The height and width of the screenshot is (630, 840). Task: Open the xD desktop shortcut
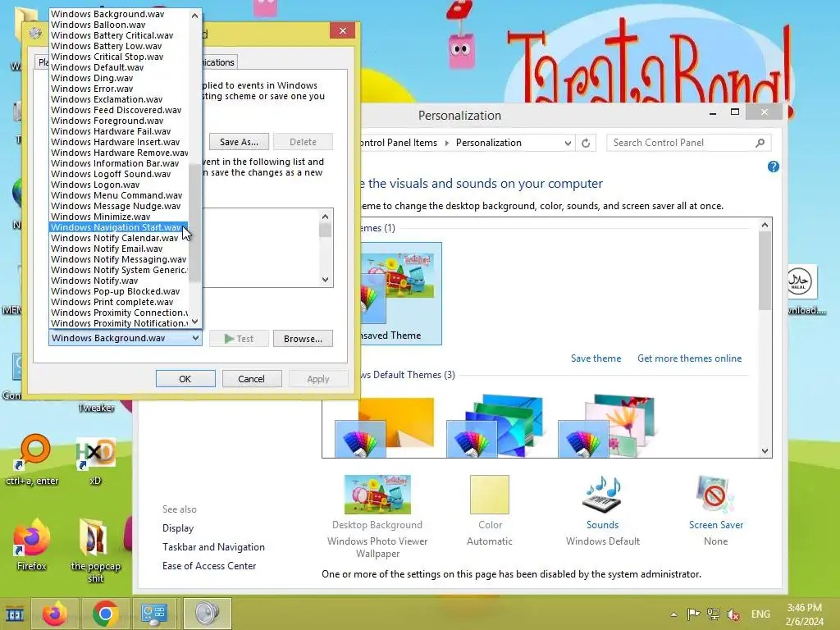coord(95,461)
